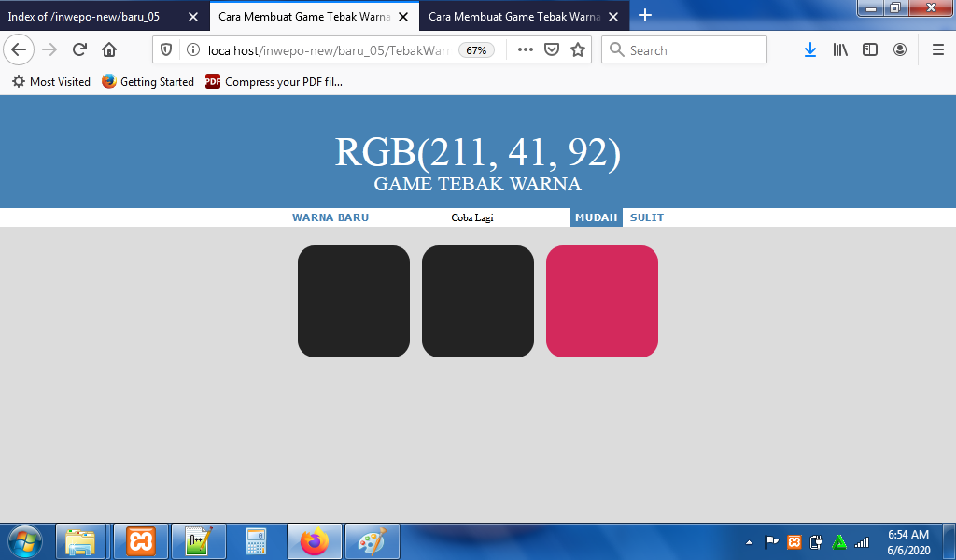956x560 pixels.
Task: Pick the pink-red color square
Action: (602, 301)
